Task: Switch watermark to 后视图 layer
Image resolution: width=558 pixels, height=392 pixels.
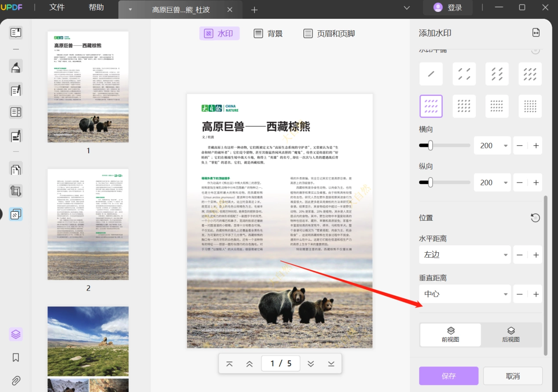Action: (511, 335)
